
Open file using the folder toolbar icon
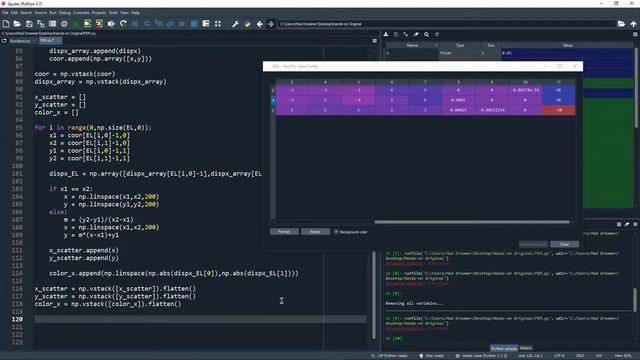[17, 24]
